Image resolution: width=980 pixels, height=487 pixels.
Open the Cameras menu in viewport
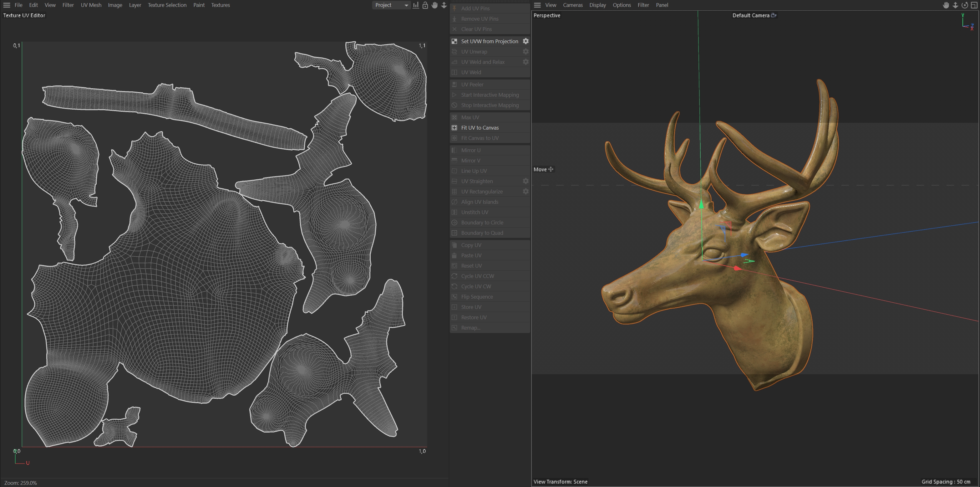point(572,5)
